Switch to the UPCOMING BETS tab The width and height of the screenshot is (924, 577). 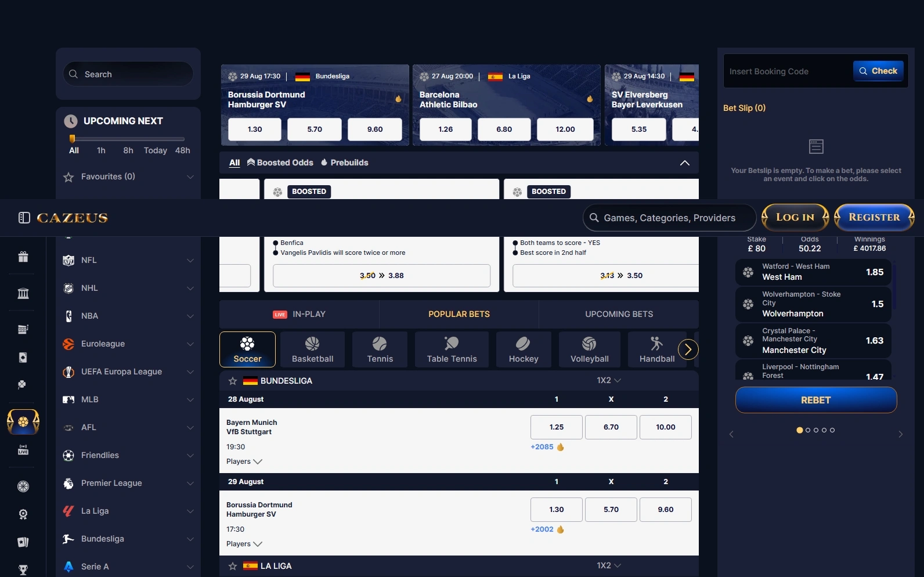[619, 314]
